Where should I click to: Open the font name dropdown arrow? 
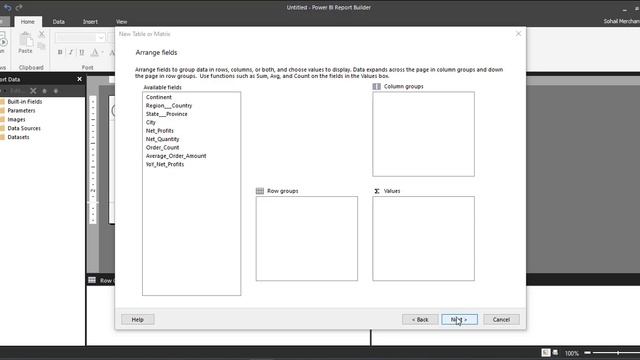pos(100,38)
